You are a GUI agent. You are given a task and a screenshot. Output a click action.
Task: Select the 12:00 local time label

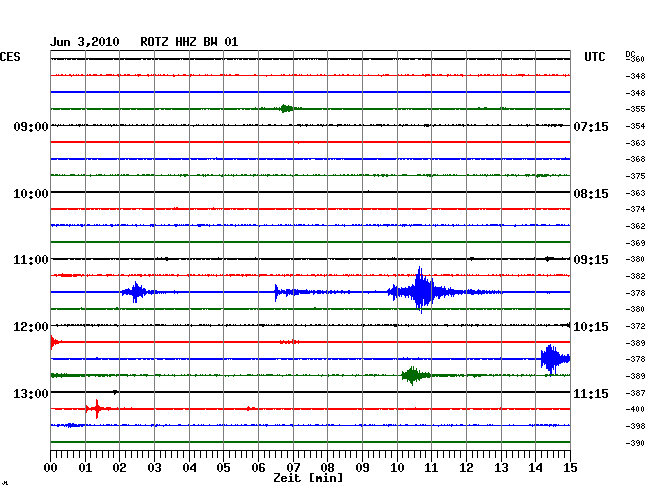[31, 327]
